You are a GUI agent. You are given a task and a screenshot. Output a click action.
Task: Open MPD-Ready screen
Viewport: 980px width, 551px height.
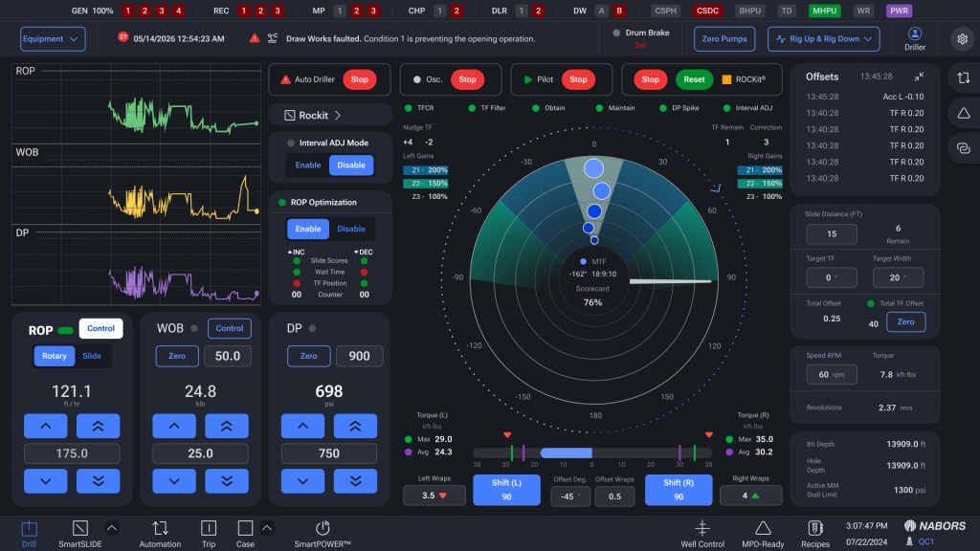pos(763,534)
